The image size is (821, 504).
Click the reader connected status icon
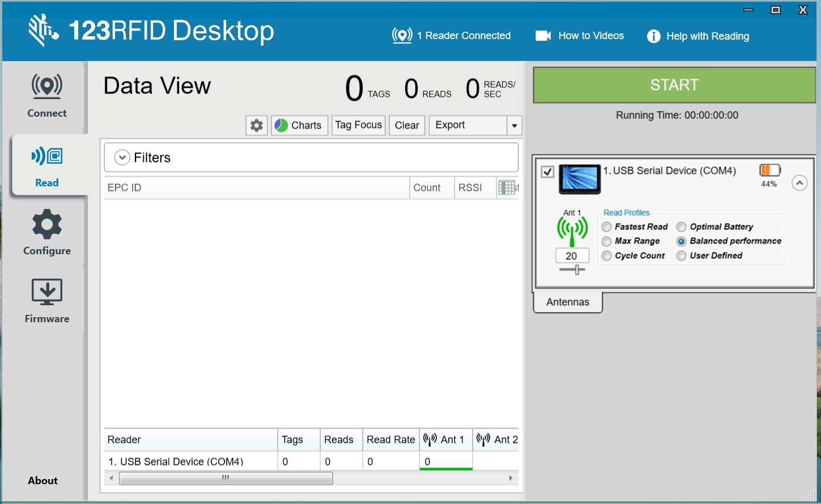point(402,36)
